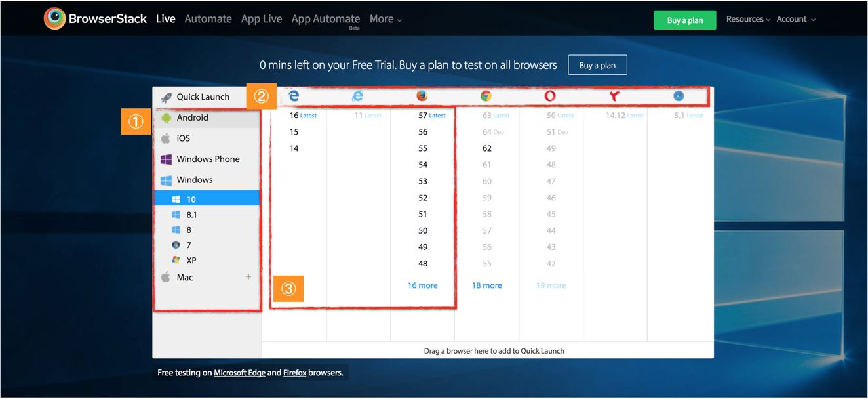Click the iOS apple icon
This screenshot has height=399, width=868.
(166, 138)
